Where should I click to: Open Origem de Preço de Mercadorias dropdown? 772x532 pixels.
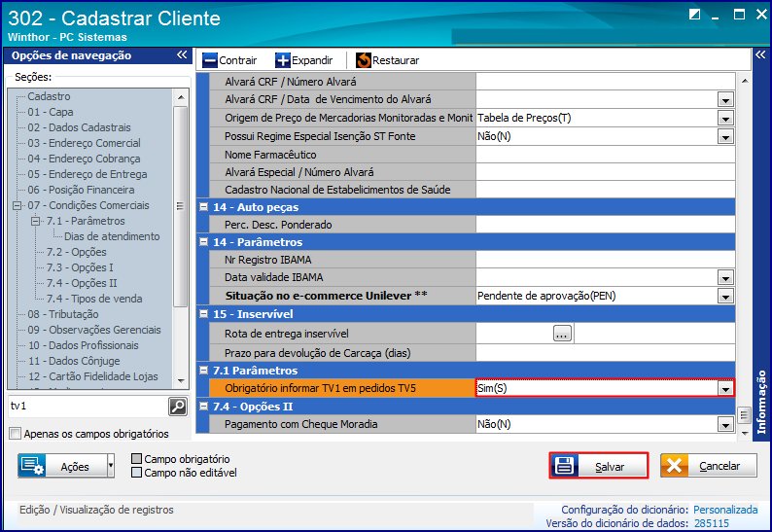[725, 119]
